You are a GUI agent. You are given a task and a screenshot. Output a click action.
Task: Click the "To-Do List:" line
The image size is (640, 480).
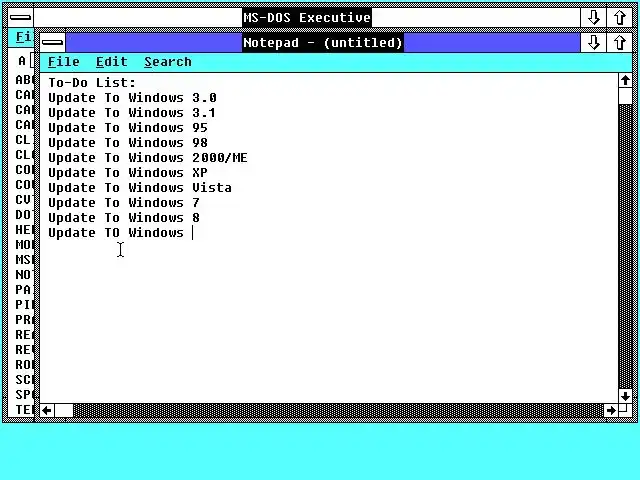[92, 83]
